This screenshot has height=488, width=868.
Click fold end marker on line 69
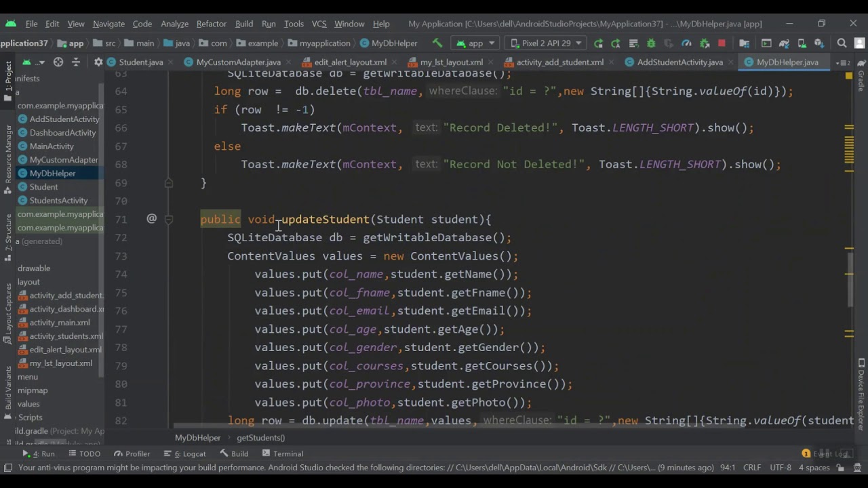(169, 182)
